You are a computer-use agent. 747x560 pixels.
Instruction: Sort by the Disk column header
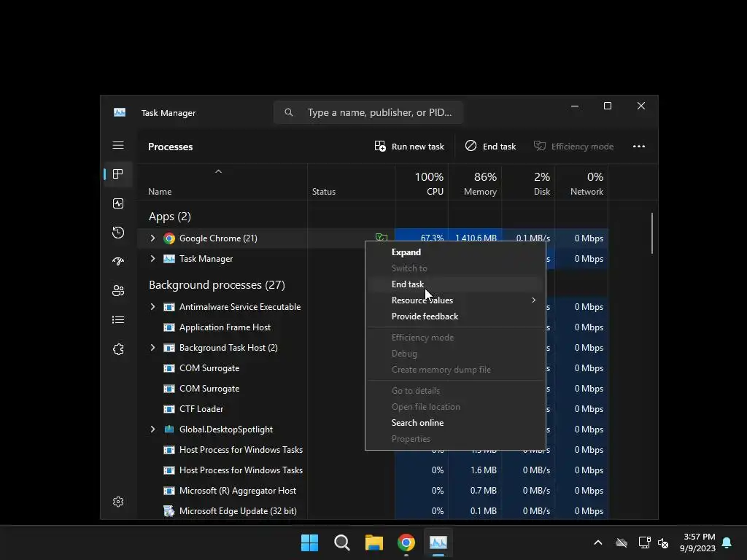528,183
